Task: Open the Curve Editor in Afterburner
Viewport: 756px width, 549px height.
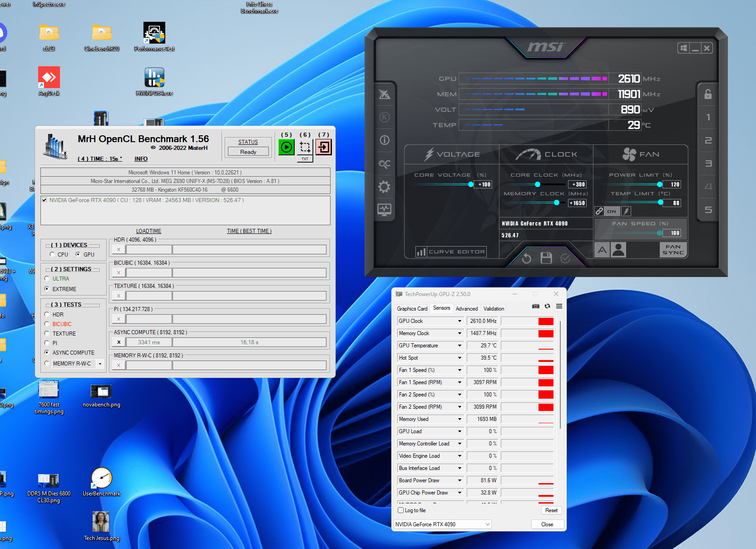Action: (451, 252)
